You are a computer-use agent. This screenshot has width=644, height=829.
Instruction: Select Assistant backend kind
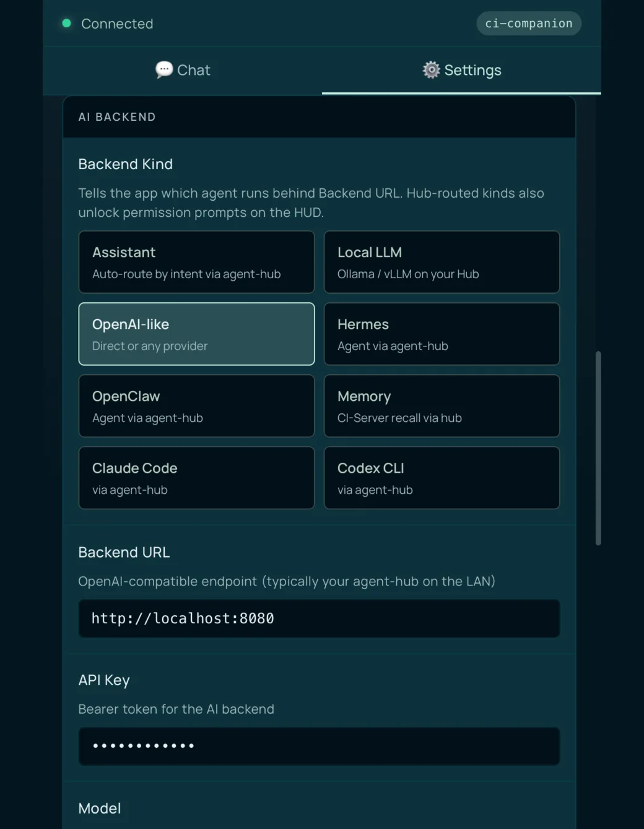196,262
